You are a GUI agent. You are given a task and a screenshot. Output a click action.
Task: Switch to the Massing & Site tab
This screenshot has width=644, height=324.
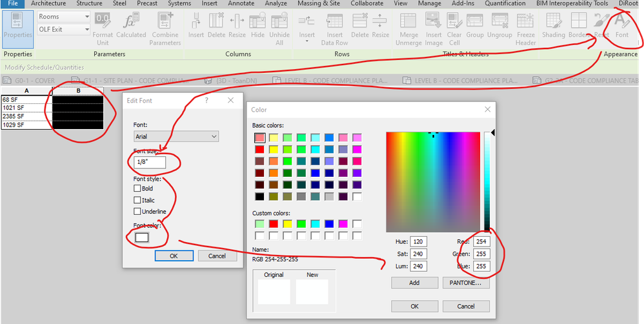pos(320,4)
